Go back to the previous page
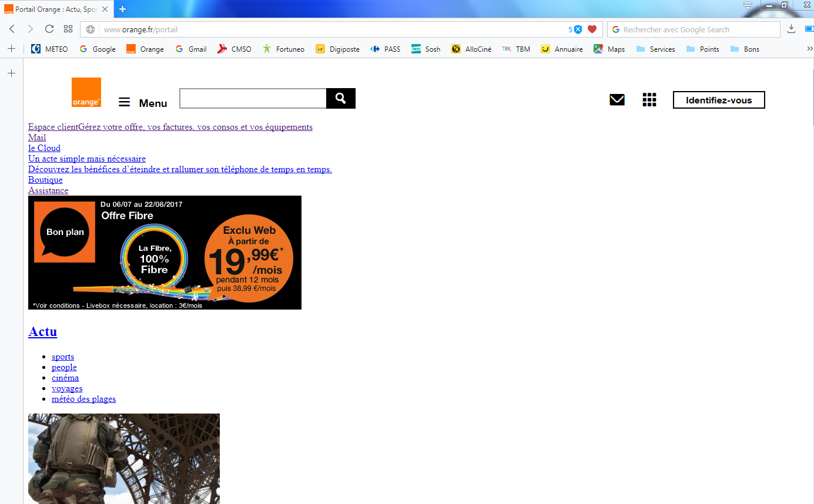Image resolution: width=814 pixels, height=504 pixels. 12,29
